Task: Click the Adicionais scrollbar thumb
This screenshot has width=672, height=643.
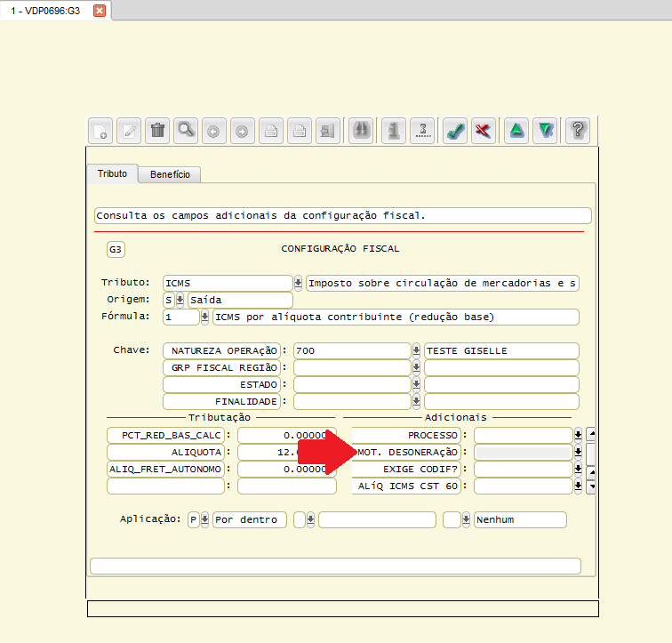Action: point(591,454)
